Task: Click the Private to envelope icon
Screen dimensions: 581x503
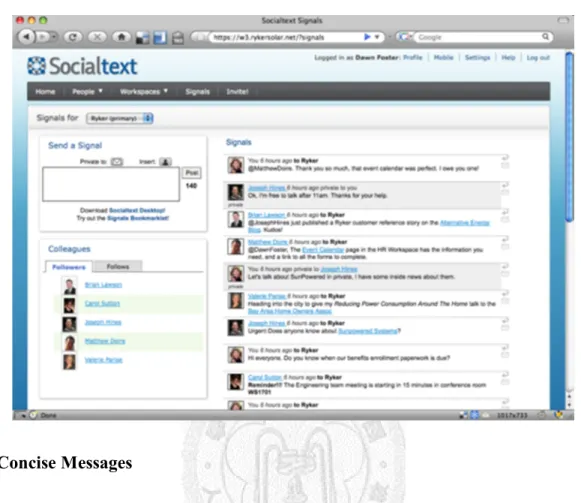Action: point(117,162)
